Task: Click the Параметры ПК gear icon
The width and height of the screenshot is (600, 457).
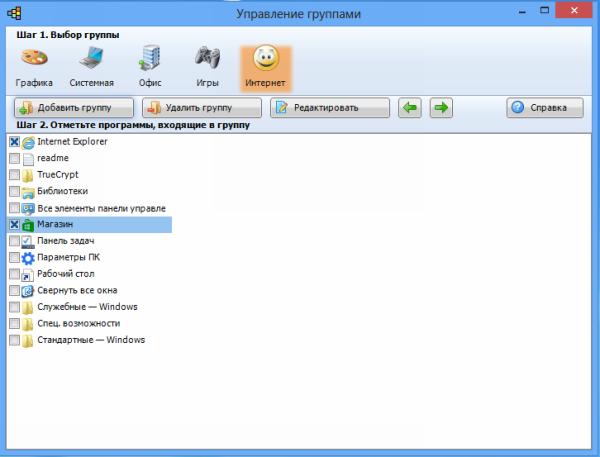Action: pos(28,258)
